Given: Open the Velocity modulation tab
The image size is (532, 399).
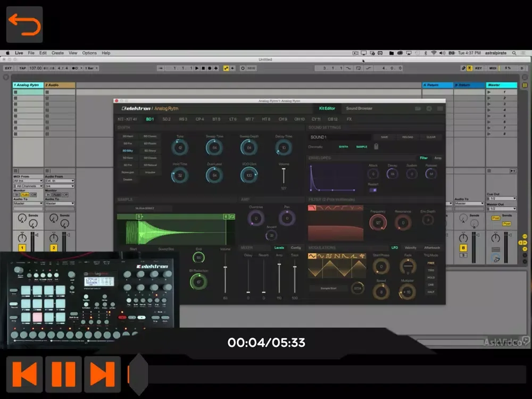Looking at the screenshot, I should (410, 248).
